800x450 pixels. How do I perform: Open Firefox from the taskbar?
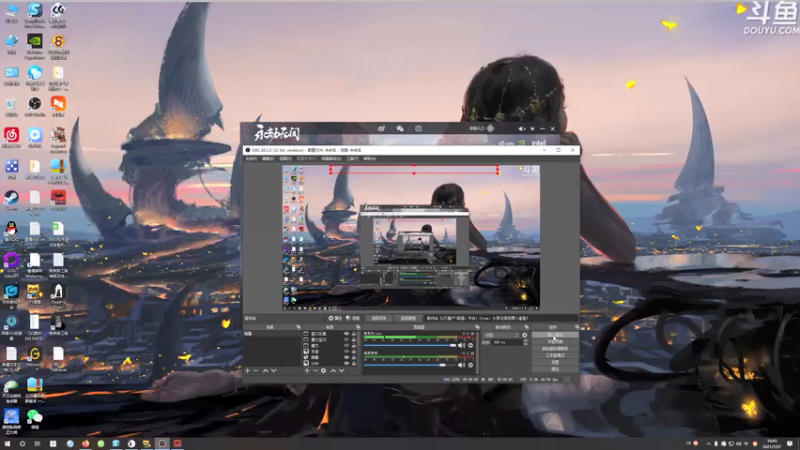coord(86,443)
